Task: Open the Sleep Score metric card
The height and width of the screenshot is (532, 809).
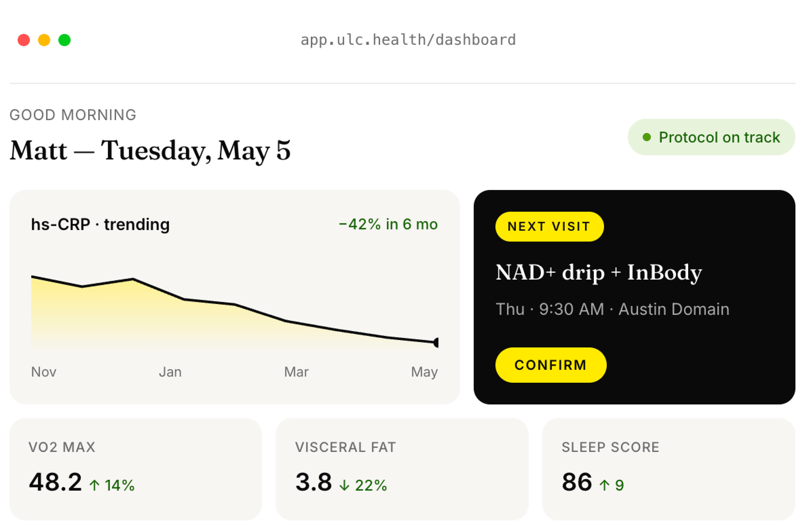Action: pos(669,469)
